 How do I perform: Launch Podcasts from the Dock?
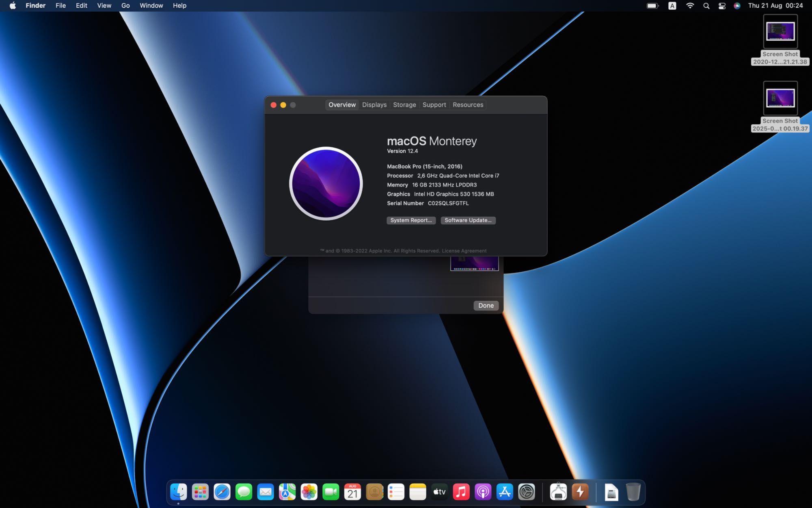click(x=483, y=492)
